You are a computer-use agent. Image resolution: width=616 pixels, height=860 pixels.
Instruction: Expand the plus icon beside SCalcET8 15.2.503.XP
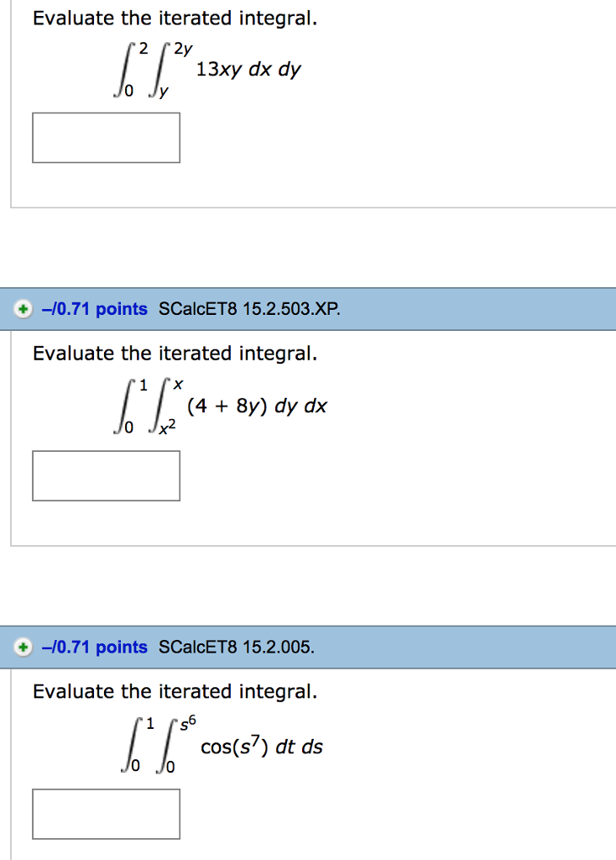point(23,310)
